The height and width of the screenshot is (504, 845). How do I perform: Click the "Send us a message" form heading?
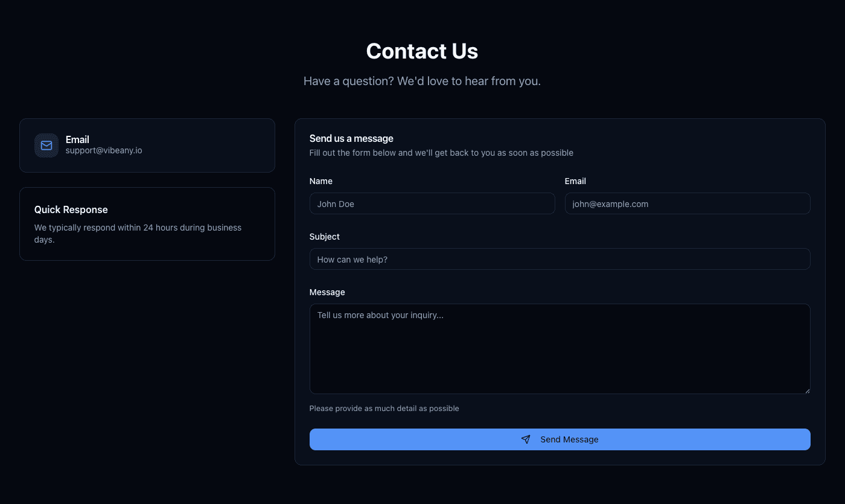pos(351,138)
